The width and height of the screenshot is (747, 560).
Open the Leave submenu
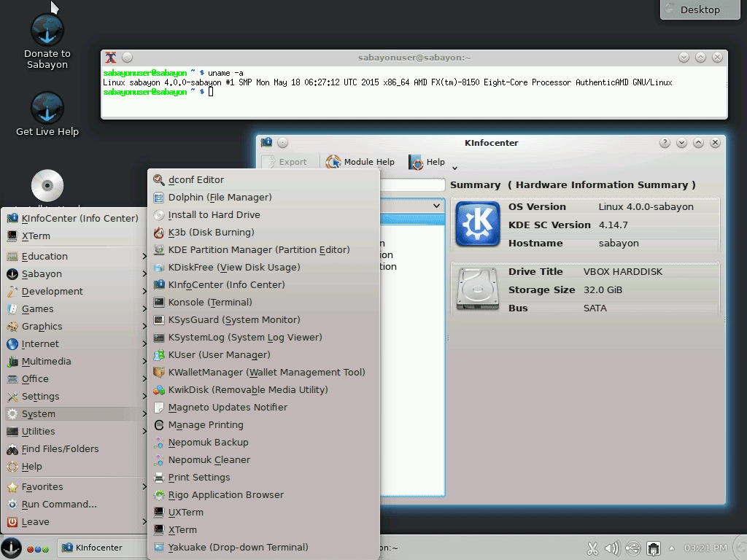point(76,522)
